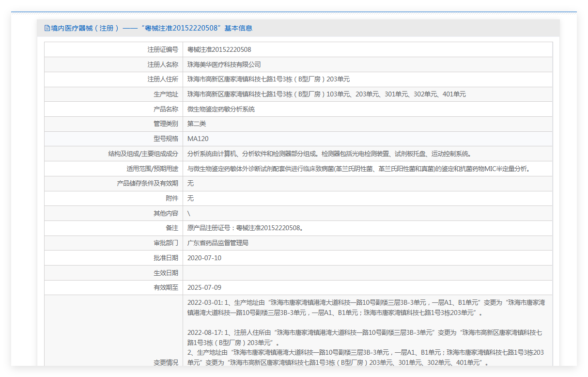Click 无 in the 产品储存条件及有效期 row
588x377 pixels.
pyautogui.click(x=190, y=183)
